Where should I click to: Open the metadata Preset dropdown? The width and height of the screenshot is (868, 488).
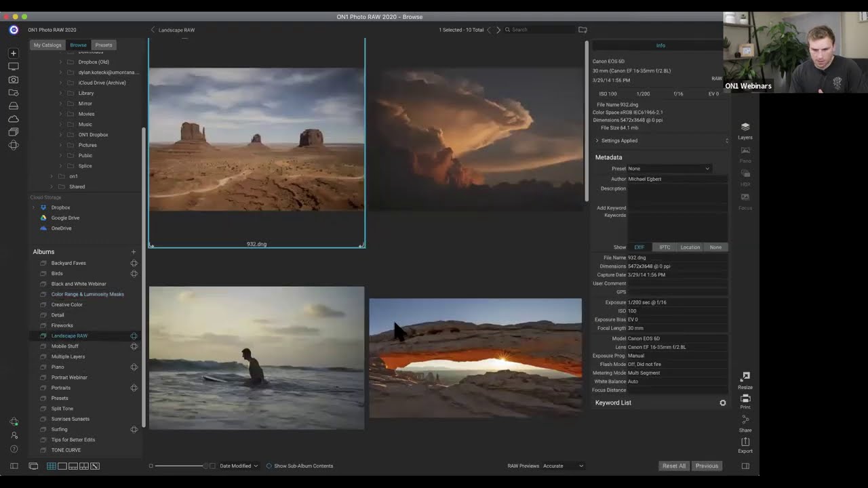point(669,169)
